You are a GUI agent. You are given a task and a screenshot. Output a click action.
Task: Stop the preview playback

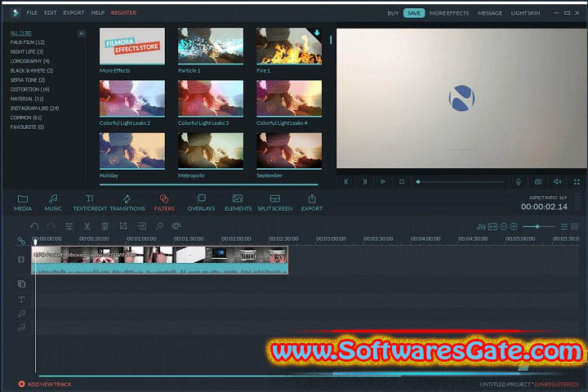[x=402, y=182]
